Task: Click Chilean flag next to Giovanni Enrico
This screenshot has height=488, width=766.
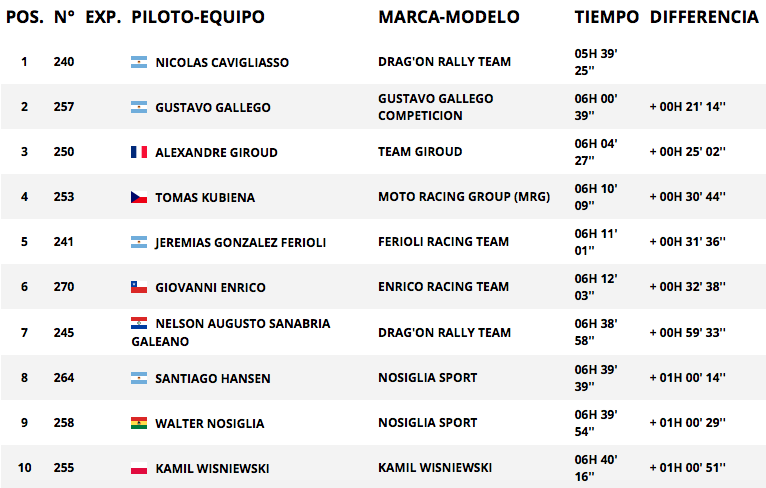Action: coord(139,287)
